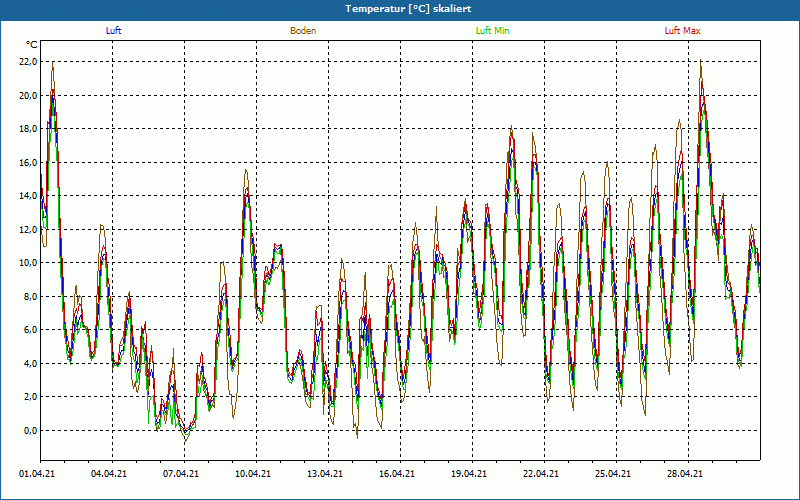This screenshot has height=500, width=800.
Task: Click the 13.04.21 date label
Action: click(x=325, y=474)
